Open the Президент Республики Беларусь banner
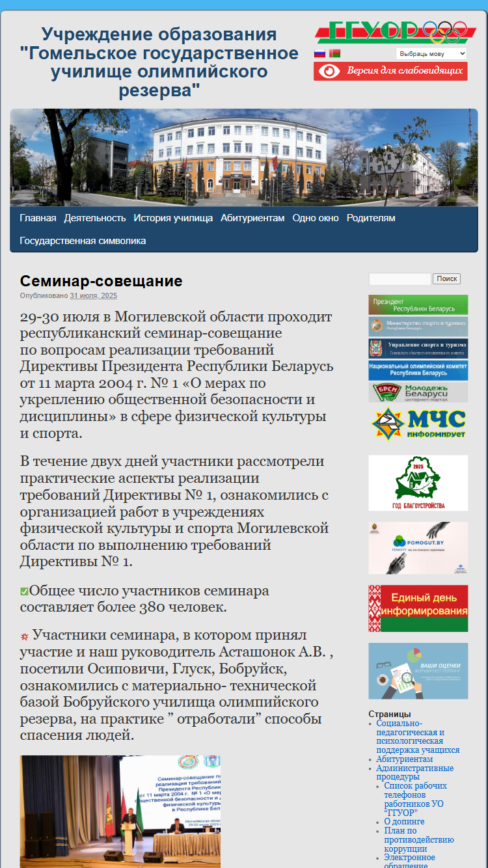The width and height of the screenshot is (488, 868). coord(418,305)
